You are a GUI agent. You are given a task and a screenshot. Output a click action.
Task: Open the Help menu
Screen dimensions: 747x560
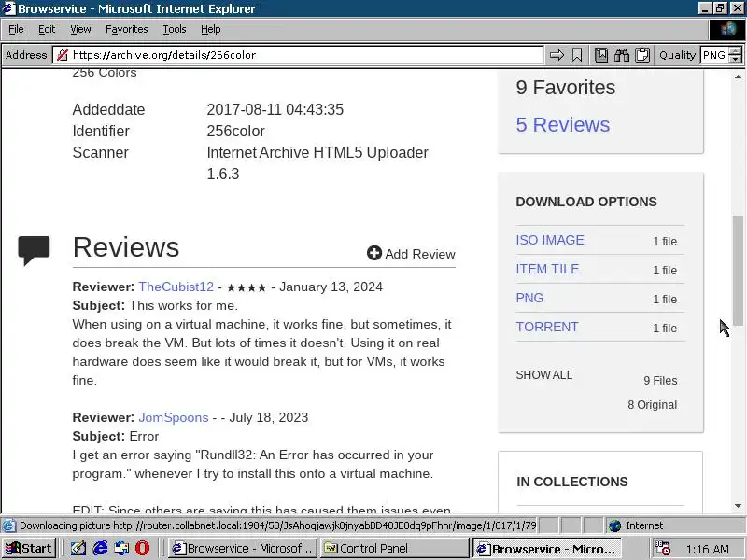coord(211,30)
